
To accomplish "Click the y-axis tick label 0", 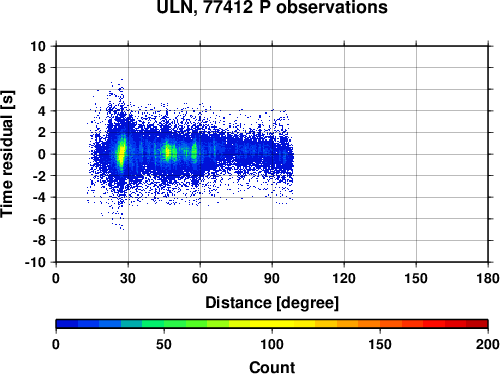I will tap(42, 154).
